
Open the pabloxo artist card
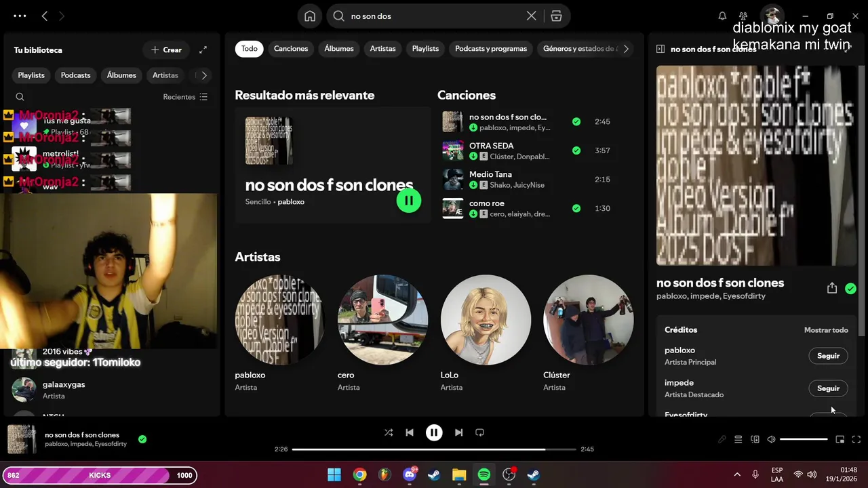(x=279, y=333)
